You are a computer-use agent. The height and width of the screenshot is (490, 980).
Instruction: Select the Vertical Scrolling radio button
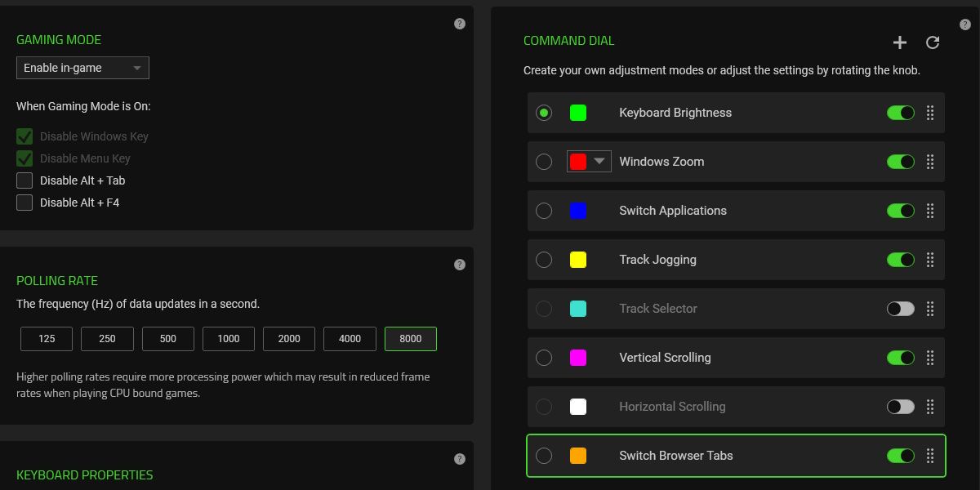pyautogui.click(x=544, y=358)
